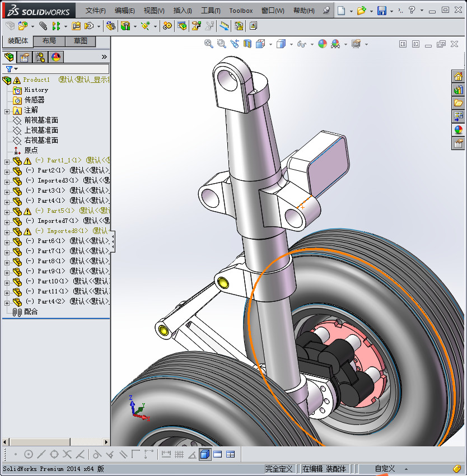Click the 自定义 units status bar entry
The image size is (467, 476).
385,469
